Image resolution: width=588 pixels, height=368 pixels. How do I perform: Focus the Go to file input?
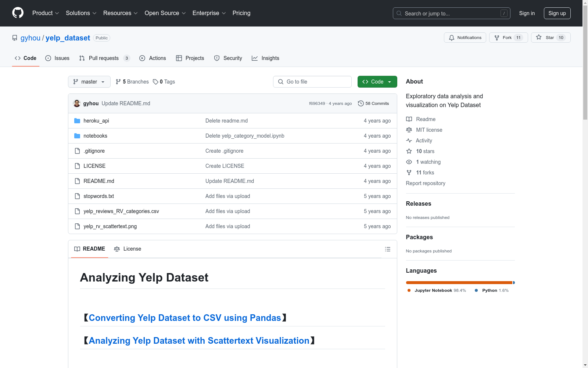click(312, 82)
